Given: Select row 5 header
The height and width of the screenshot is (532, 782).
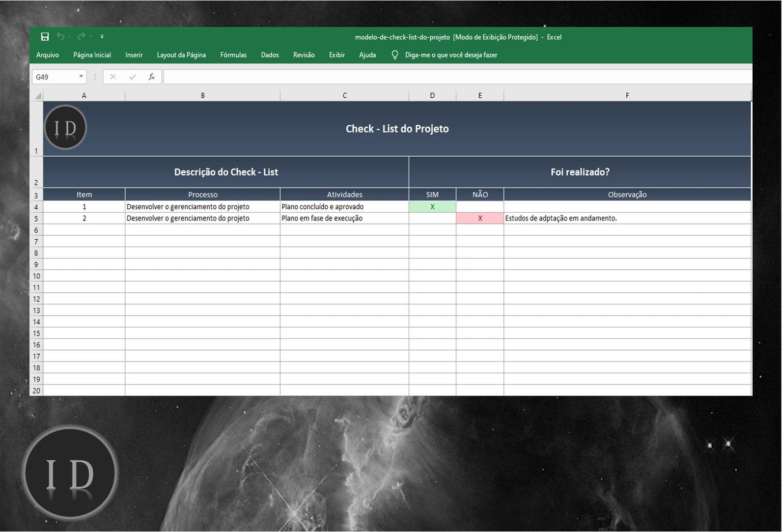Looking at the screenshot, I should (x=36, y=219).
